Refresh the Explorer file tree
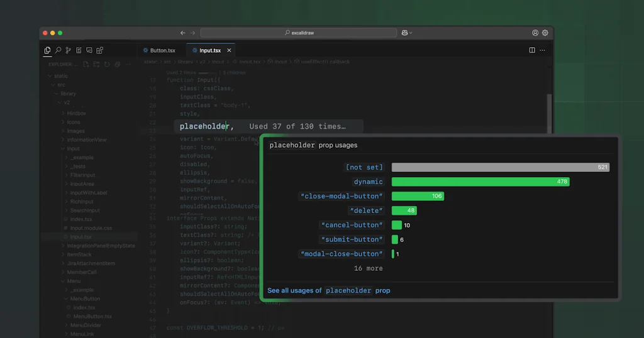The width and height of the screenshot is (644, 338). (107, 64)
